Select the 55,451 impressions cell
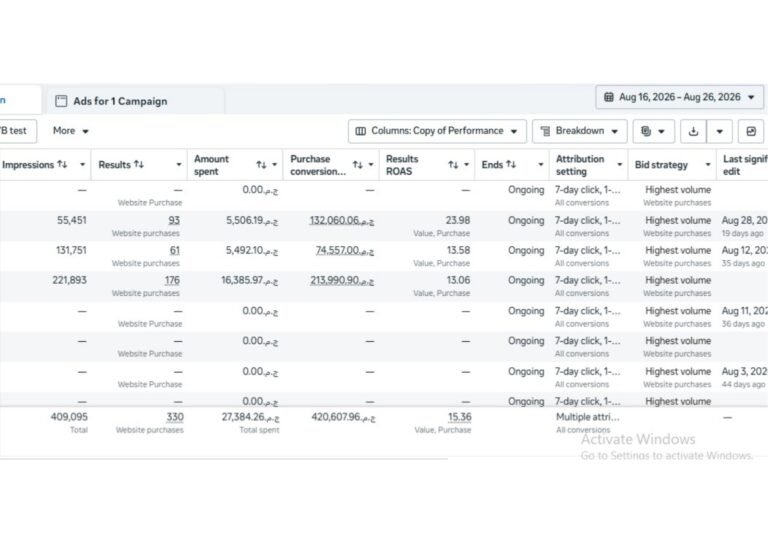 (x=72, y=220)
